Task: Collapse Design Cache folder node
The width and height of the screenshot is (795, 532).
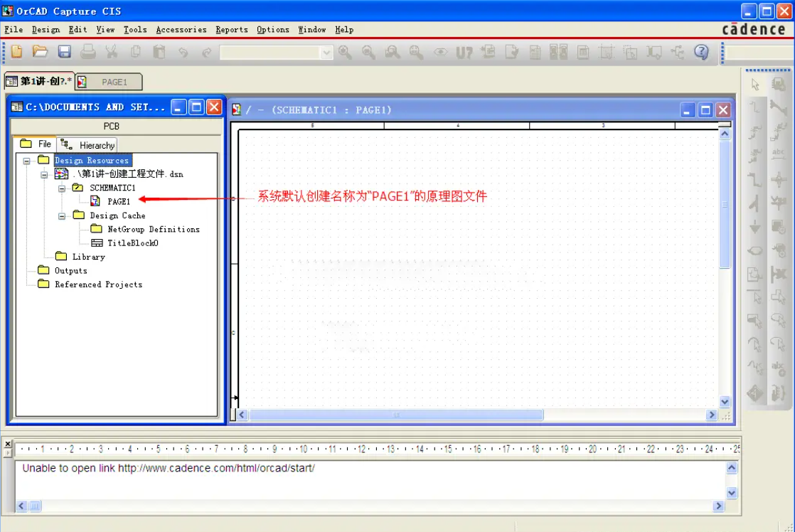Action: pyautogui.click(x=62, y=216)
